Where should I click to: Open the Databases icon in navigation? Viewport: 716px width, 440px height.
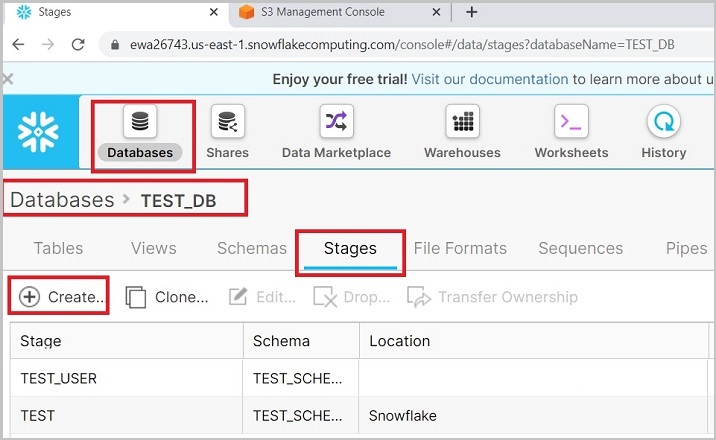(141, 123)
